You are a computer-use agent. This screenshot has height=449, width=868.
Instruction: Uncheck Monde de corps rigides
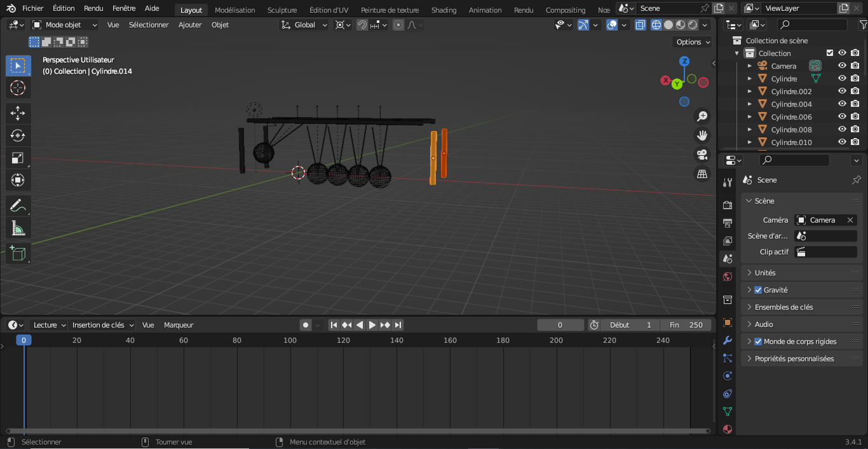pos(758,342)
